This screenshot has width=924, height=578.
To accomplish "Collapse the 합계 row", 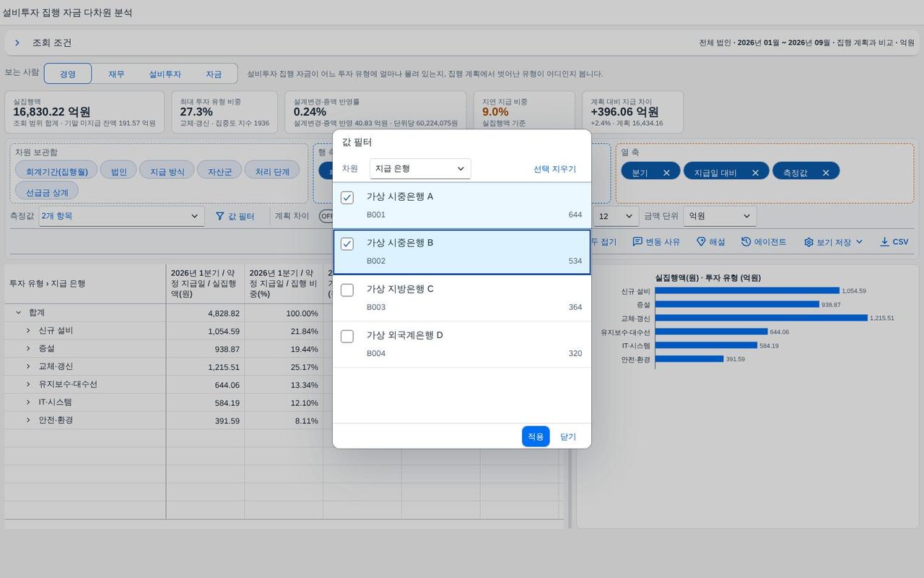I will click(18, 313).
